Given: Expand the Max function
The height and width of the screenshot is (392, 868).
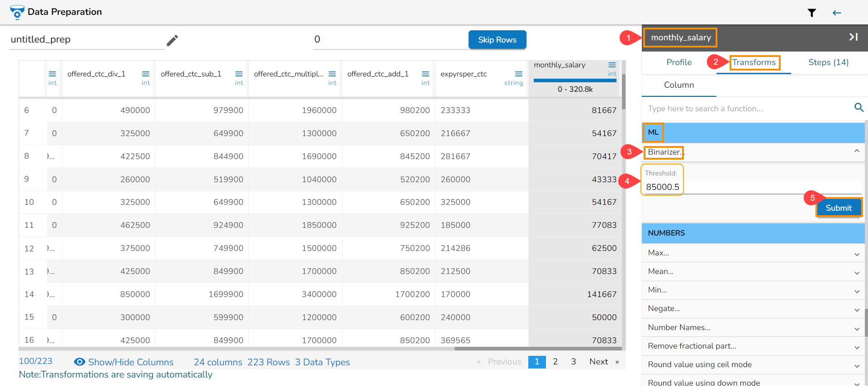Looking at the screenshot, I should point(857,254).
